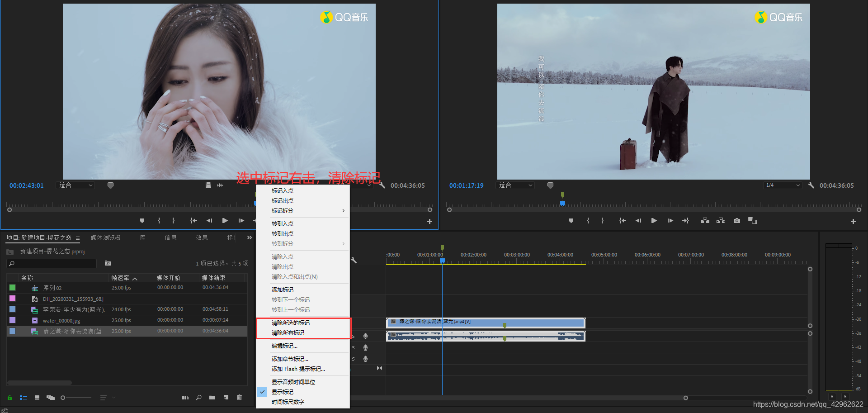Click Automate to Sequence icon
This screenshot has height=413, width=868.
185,398
